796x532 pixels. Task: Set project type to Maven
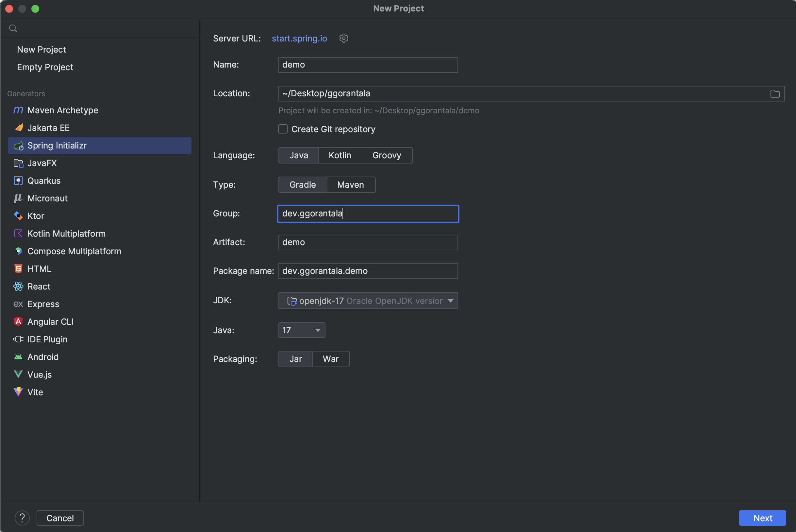pos(350,185)
